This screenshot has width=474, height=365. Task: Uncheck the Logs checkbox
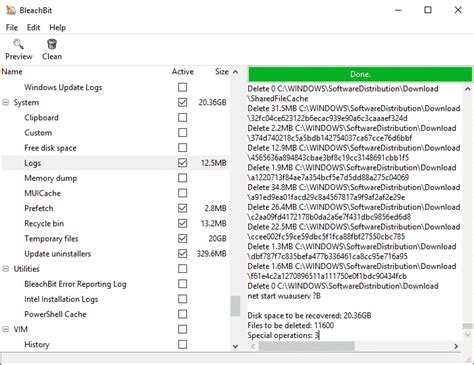(182, 163)
